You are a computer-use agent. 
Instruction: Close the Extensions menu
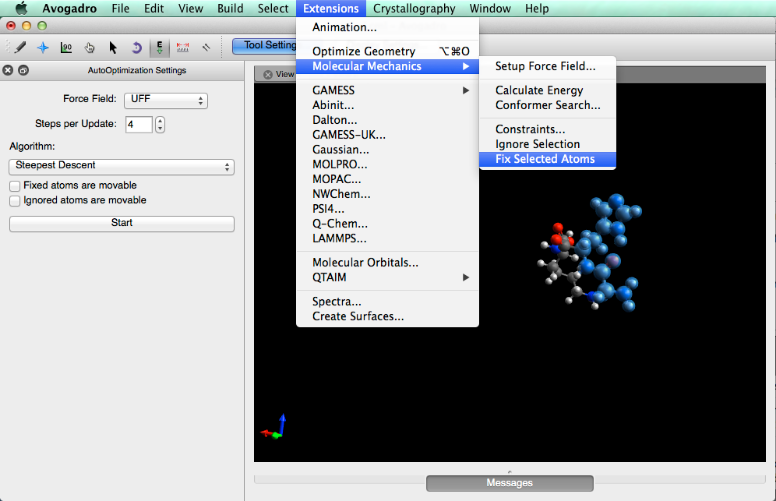click(x=331, y=8)
